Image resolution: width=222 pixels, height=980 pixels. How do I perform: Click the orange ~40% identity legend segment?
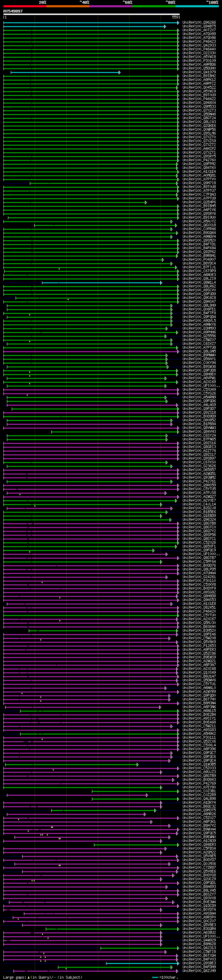tap(68, 6)
